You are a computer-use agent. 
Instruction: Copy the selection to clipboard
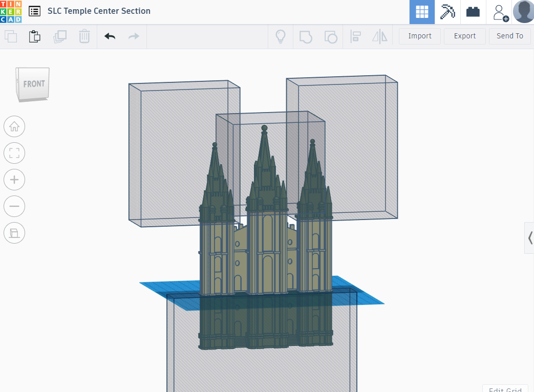click(x=11, y=36)
